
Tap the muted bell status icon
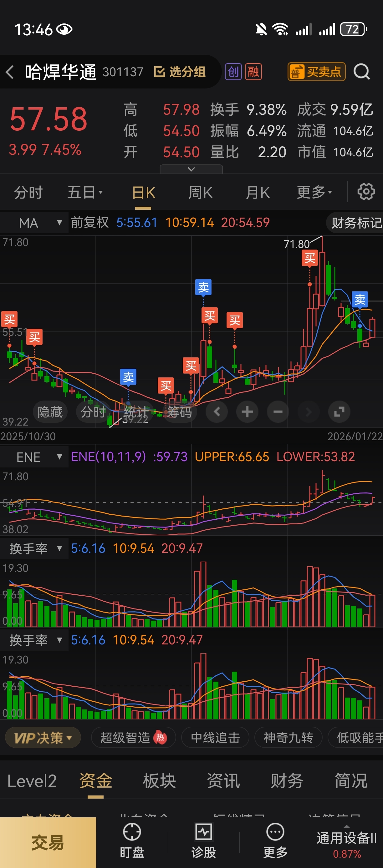[261, 29]
